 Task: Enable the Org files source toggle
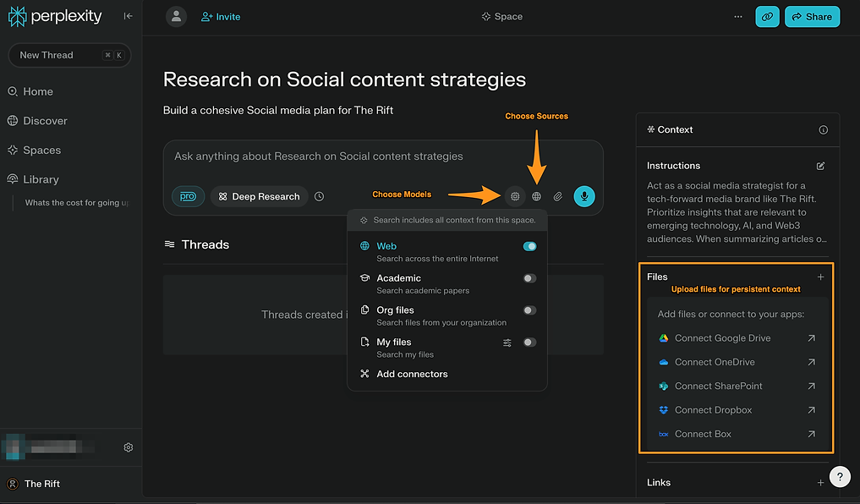[x=529, y=310]
